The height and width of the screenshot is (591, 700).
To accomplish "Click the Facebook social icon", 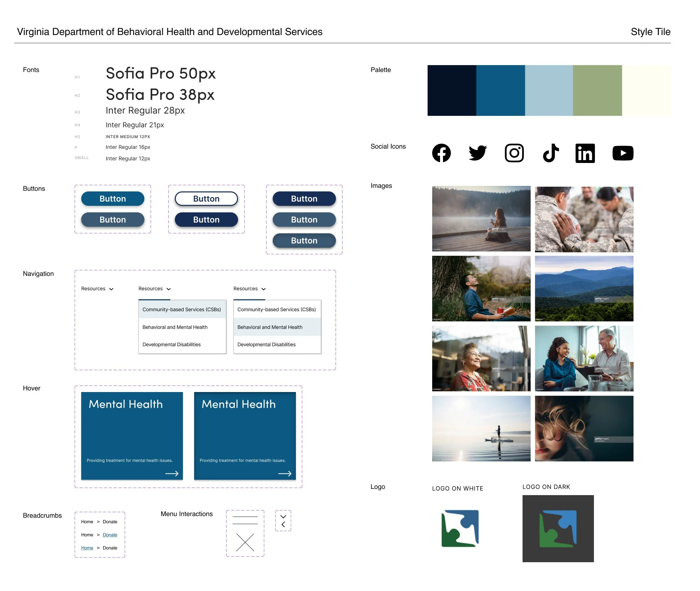I will point(441,153).
